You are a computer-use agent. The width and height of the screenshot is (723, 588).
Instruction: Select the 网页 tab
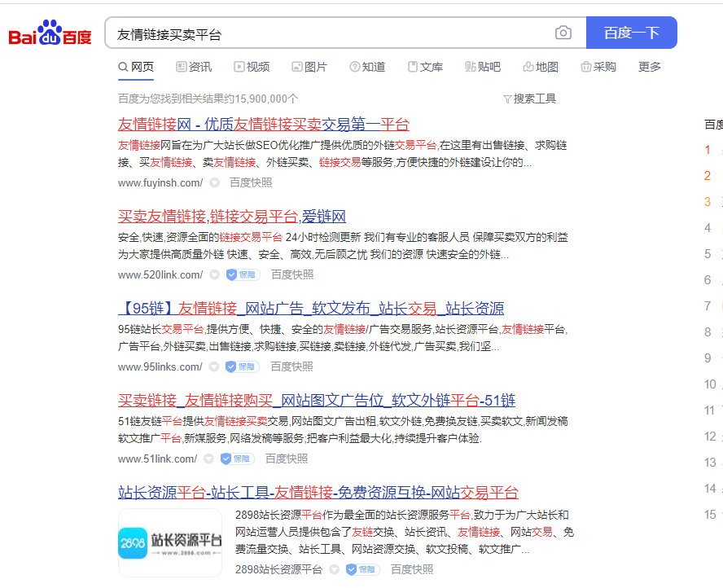point(136,68)
